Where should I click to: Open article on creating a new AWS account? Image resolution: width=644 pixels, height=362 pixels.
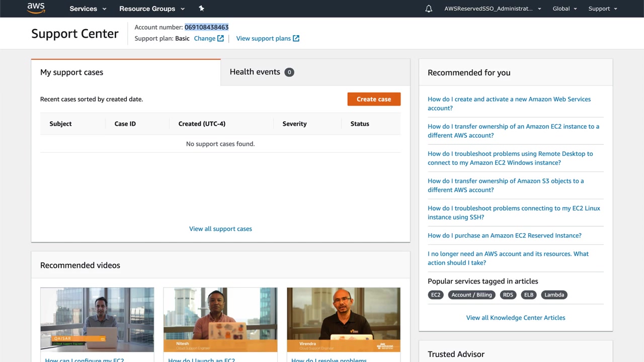click(x=509, y=104)
